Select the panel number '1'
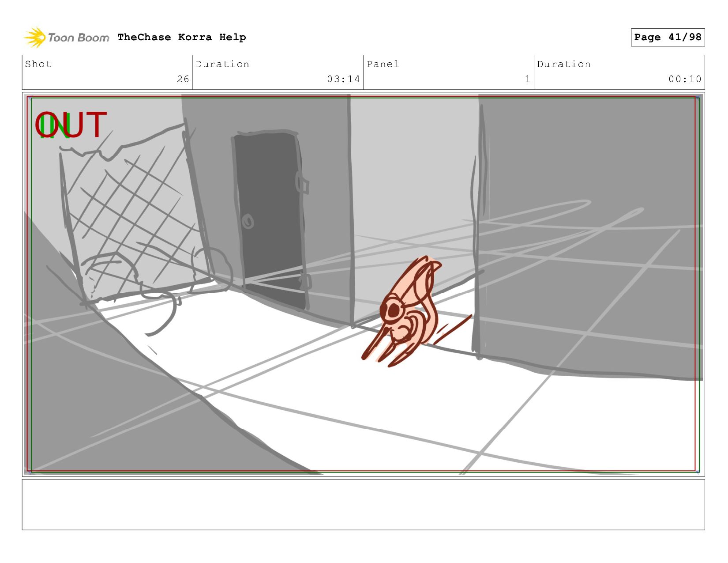The image size is (728, 563). [x=527, y=79]
